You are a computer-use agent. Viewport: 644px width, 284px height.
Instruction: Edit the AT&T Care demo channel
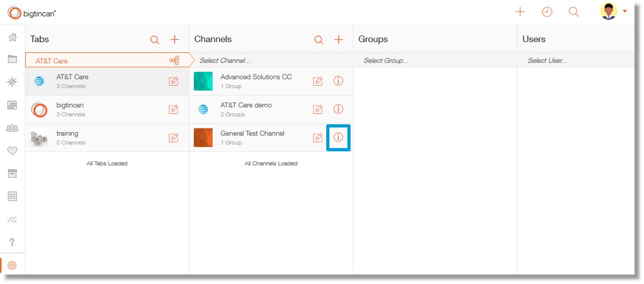[x=318, y=109]
